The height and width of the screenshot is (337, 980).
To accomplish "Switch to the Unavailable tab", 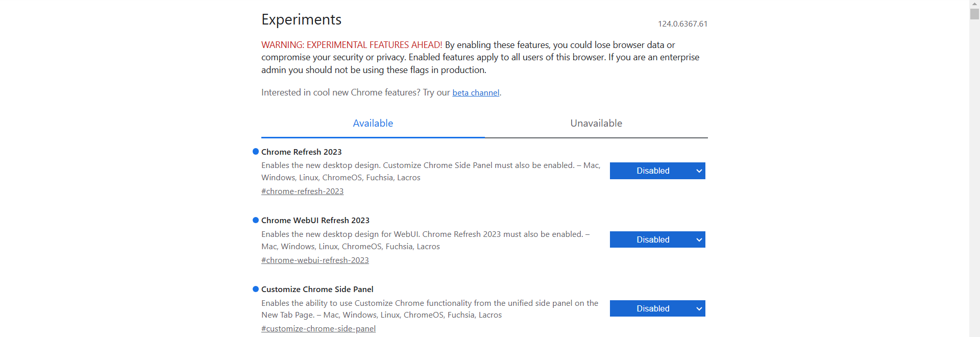I will (x=596, y=124).
